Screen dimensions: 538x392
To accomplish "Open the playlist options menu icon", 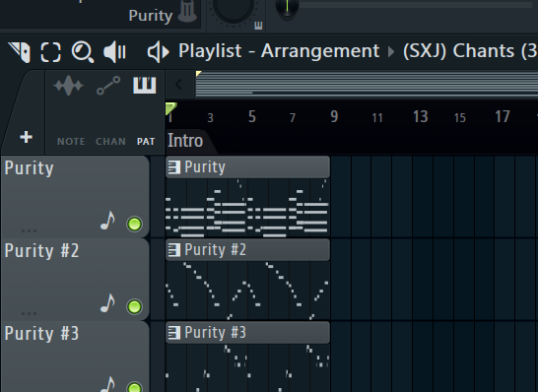I will [x=20, y=52].
